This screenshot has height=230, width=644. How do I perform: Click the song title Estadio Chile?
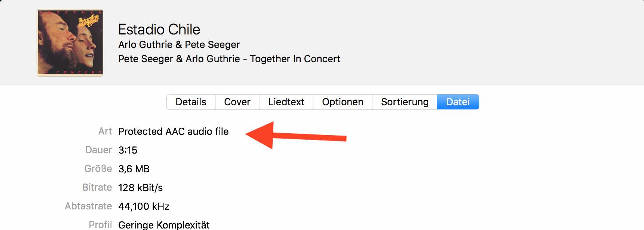tap(159, 29)
